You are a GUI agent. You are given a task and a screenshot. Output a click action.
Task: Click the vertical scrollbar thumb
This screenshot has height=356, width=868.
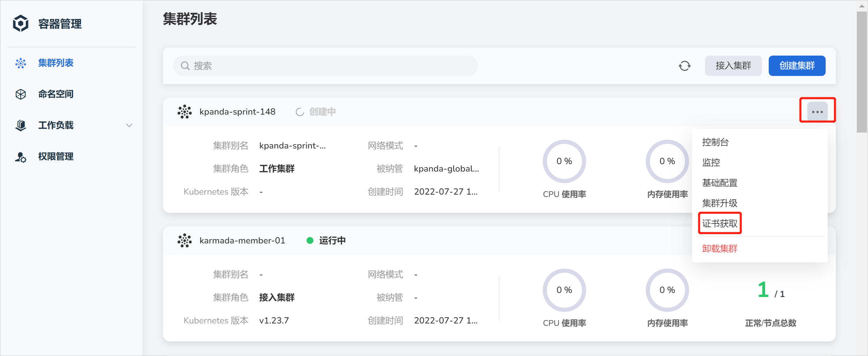pos(862,72)
